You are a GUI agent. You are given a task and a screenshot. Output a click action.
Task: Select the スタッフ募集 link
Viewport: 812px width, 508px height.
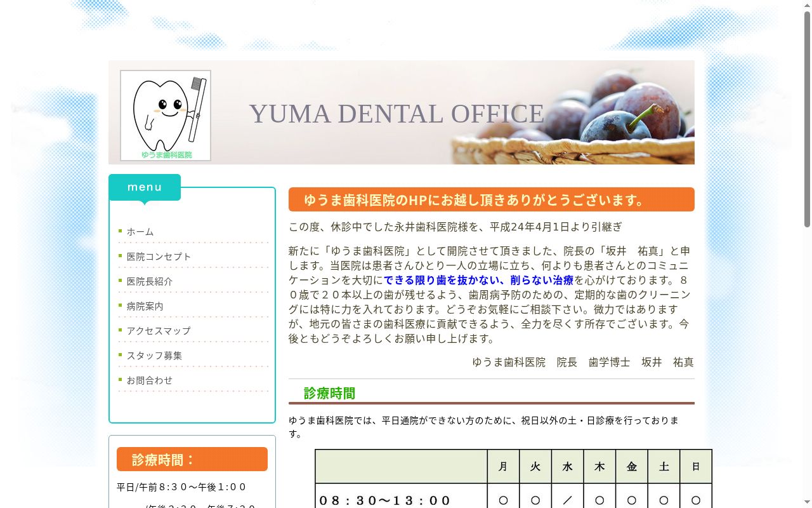click(x=154, y=356)
